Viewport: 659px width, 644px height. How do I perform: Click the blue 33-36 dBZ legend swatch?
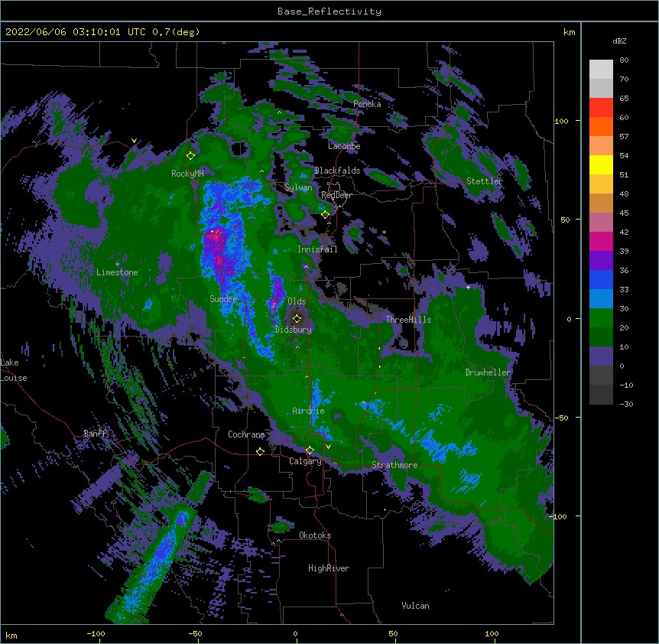tap(601, 279)
